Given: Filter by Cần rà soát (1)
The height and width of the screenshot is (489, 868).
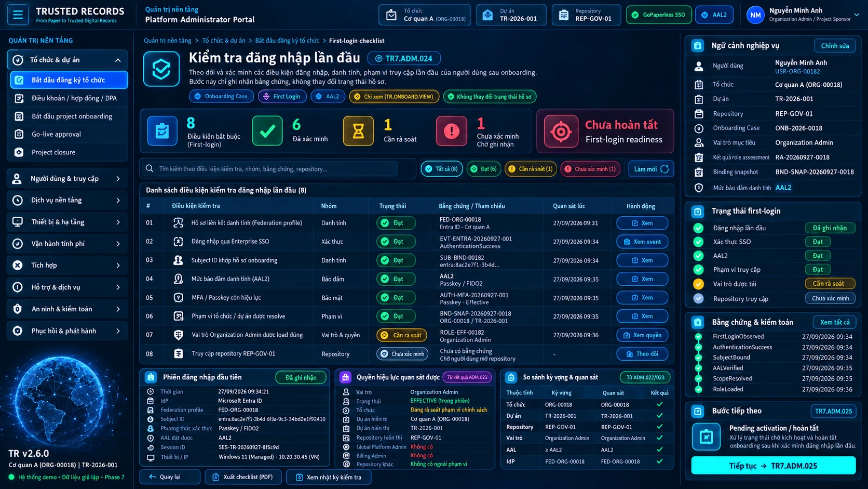Looking at the screenshot, I should tap(531, 169).
